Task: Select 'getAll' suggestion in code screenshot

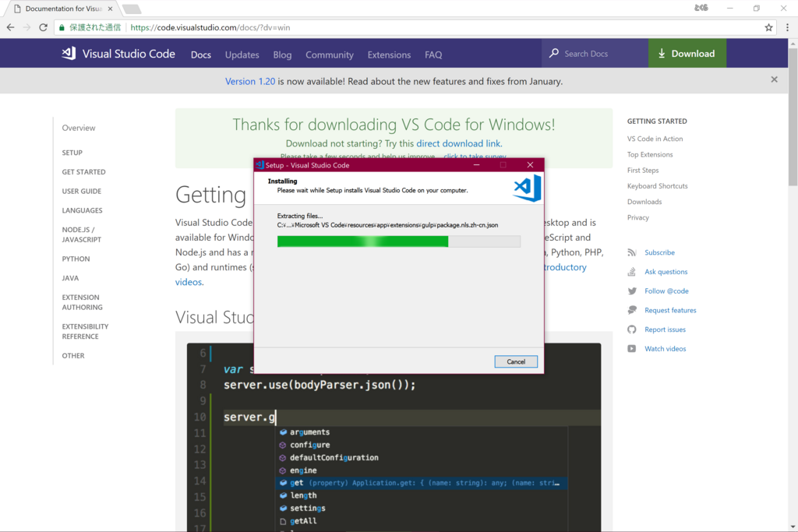Action: coord(303,521)
